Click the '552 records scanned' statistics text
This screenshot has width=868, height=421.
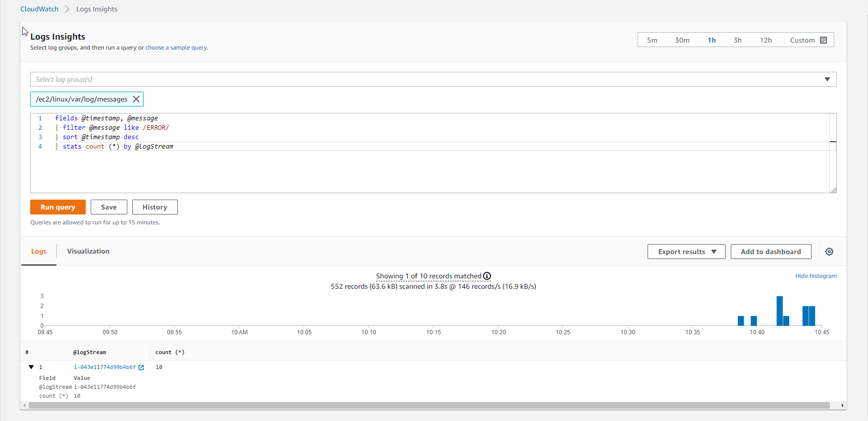434,286
